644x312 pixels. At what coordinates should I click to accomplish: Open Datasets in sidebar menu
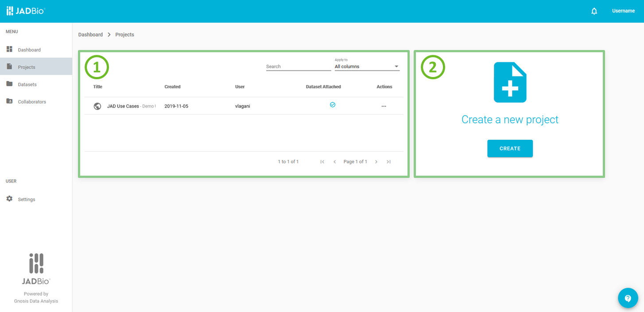point(36,84)
